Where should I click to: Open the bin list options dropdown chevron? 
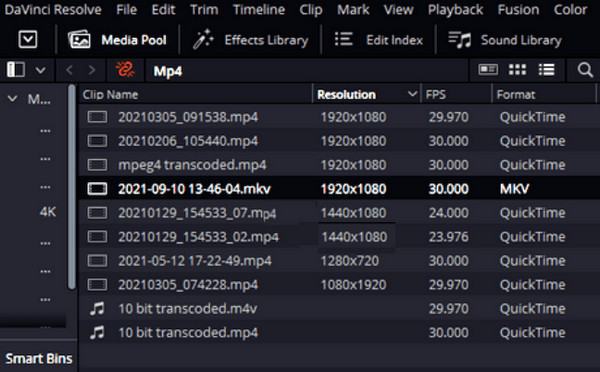[41, 70]
